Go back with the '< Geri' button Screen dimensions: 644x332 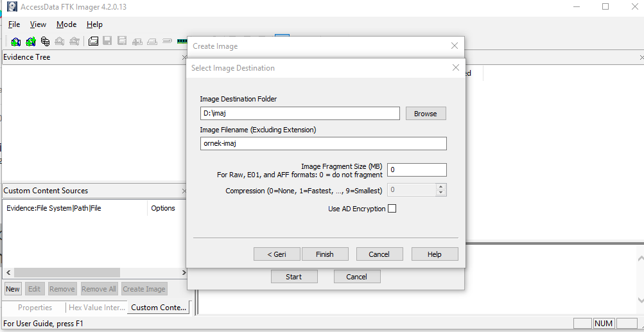[277, 254]
